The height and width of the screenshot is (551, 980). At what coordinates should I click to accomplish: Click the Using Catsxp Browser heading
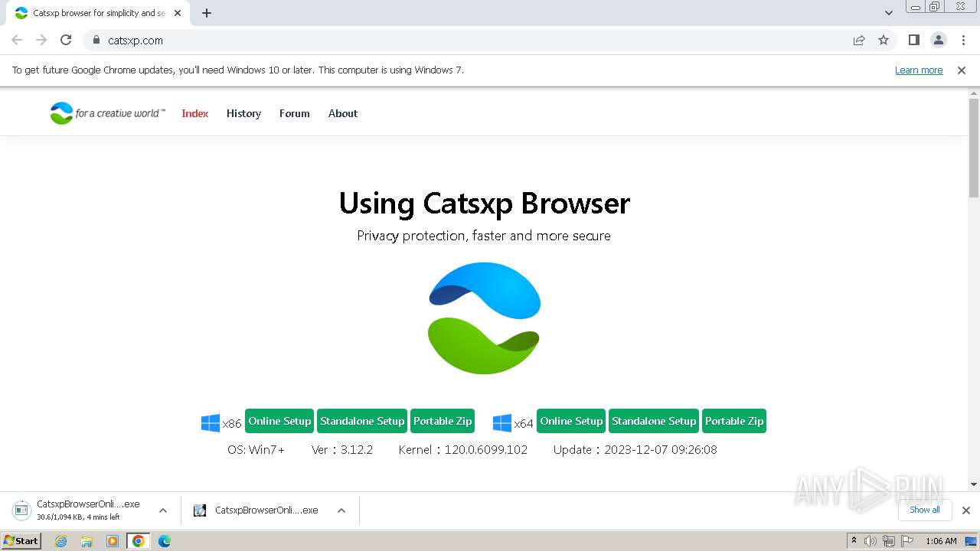click(x=484, y=203)
